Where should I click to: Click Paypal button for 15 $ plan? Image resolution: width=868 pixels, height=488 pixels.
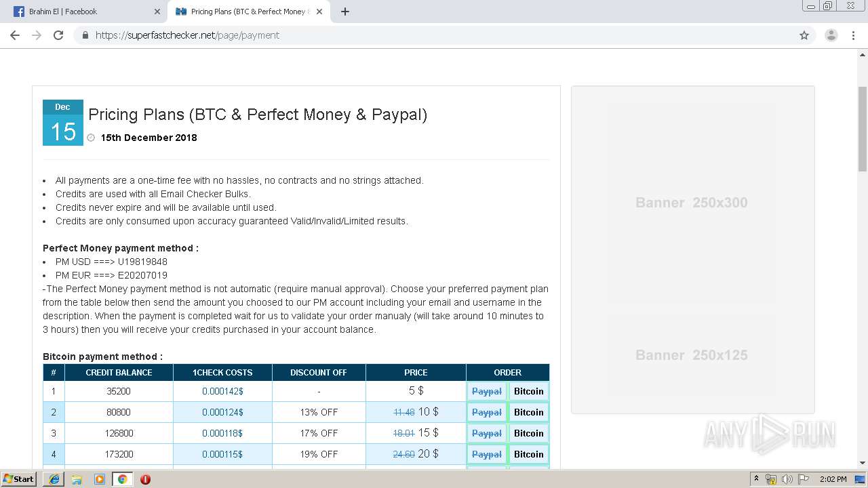coord(487,433)
